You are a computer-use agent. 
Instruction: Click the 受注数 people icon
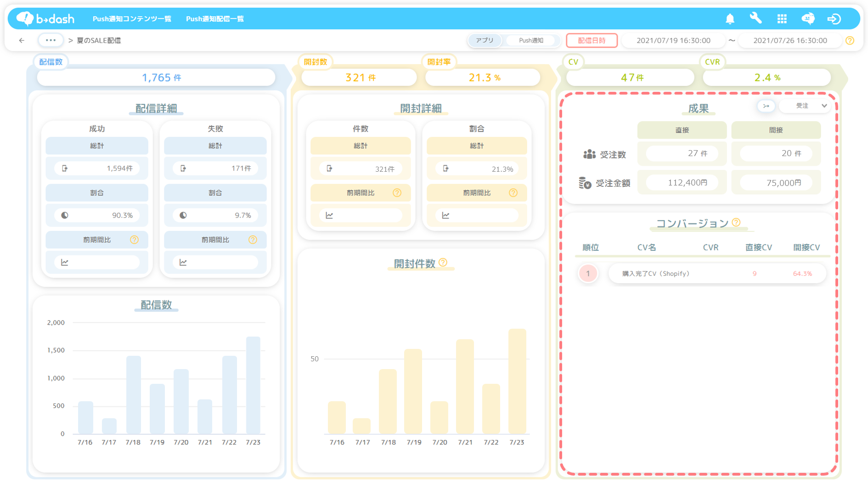pos(589,154)
